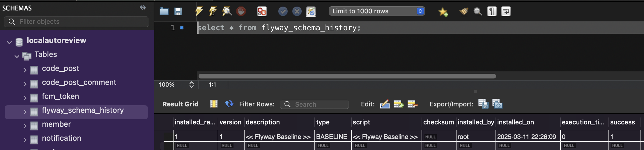The height and width of the screenshot is (150, 644).
Task: Expand the flyway_schema_history table
Action: pyautogui.click(x=25, y=112)
